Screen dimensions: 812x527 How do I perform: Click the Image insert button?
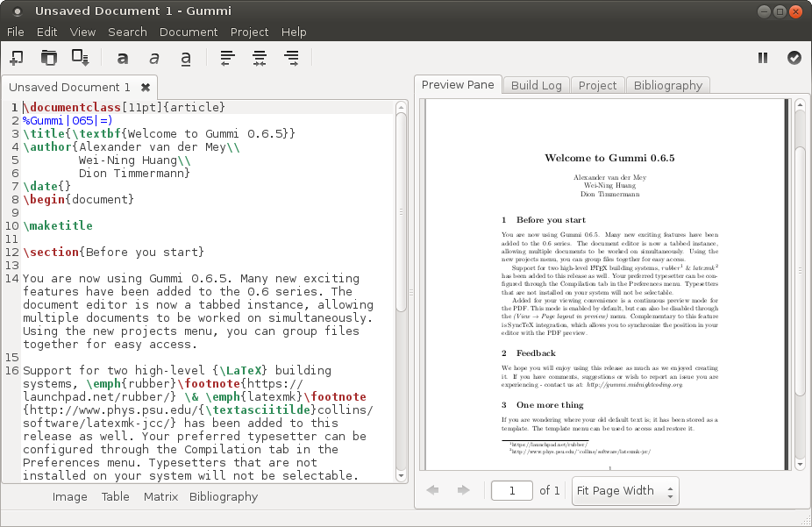click(69, 497)
